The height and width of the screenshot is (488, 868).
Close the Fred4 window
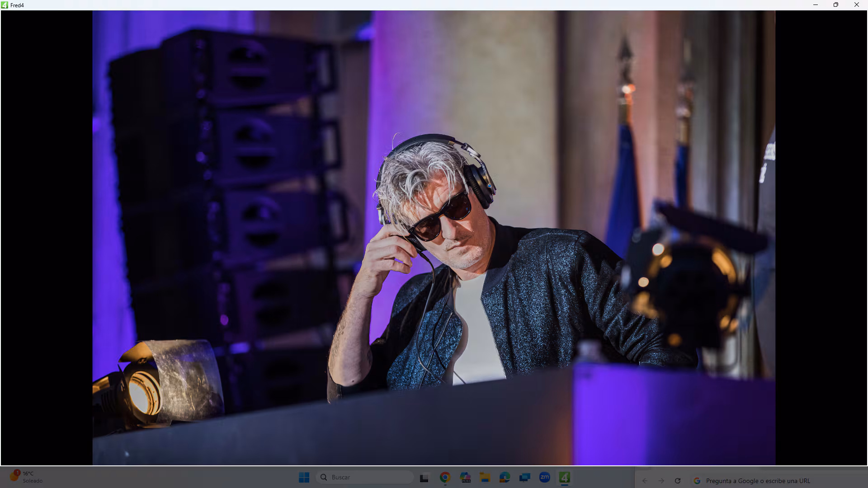pyautogui.click(x=857, y=5)
